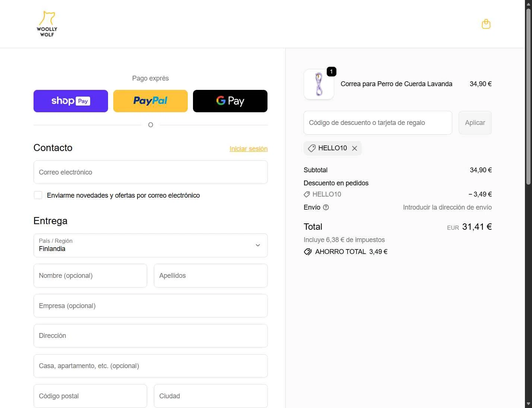
Task: Focus the Casa, apartamento field
Action: pyautogui.click(x=151, y=366)
